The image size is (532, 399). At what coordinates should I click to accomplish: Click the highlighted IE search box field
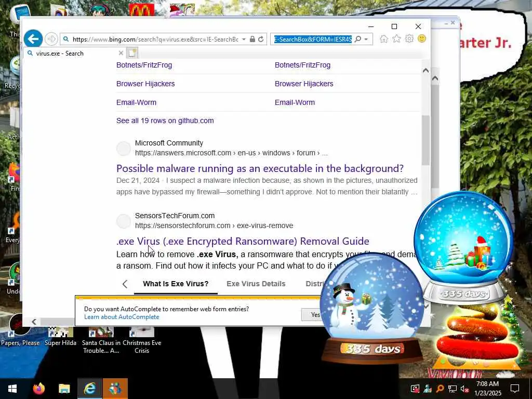313,39
